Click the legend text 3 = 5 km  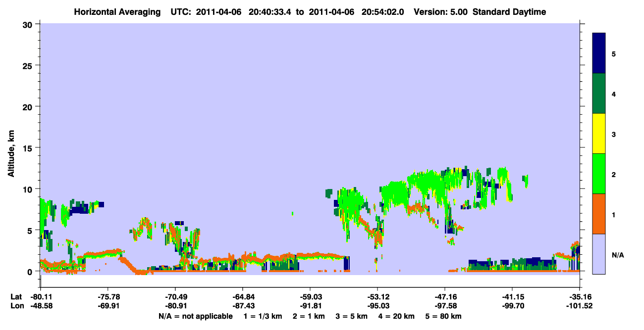(353, 316)
